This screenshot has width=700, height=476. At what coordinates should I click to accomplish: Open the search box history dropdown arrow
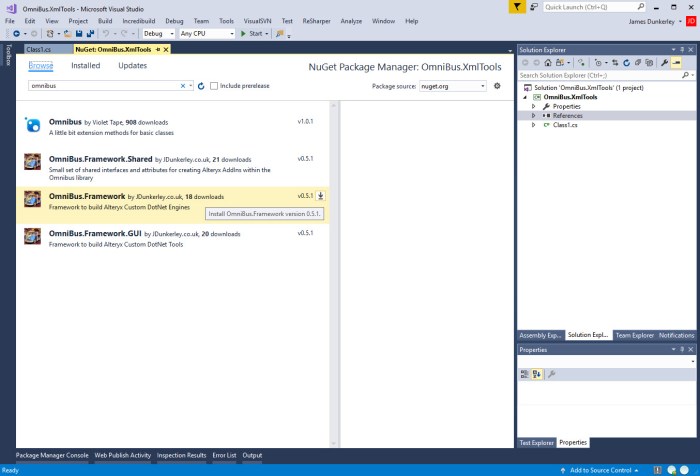[191, 86]
